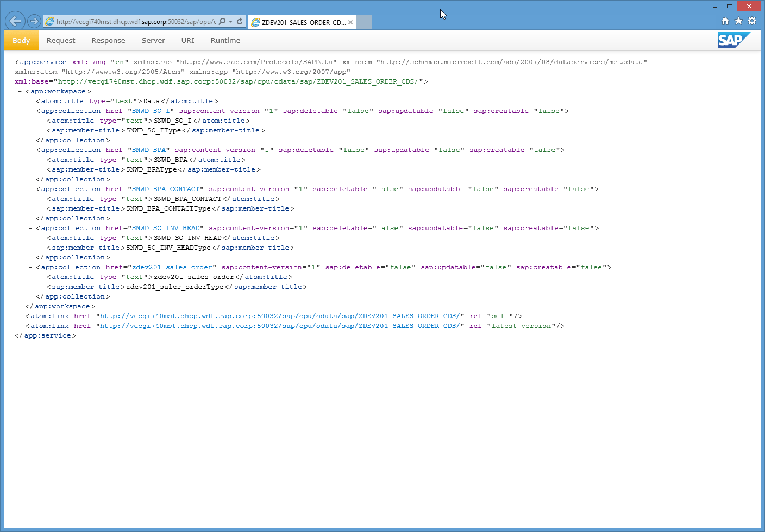
Task: Open the xml:base service URL link
Action: click(x=239, y=81)
